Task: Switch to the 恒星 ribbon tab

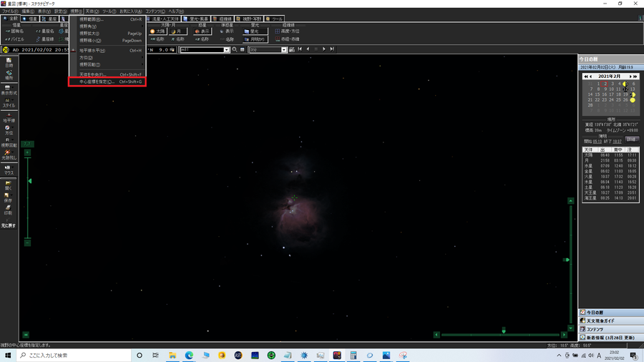Action: click(29, 19)
